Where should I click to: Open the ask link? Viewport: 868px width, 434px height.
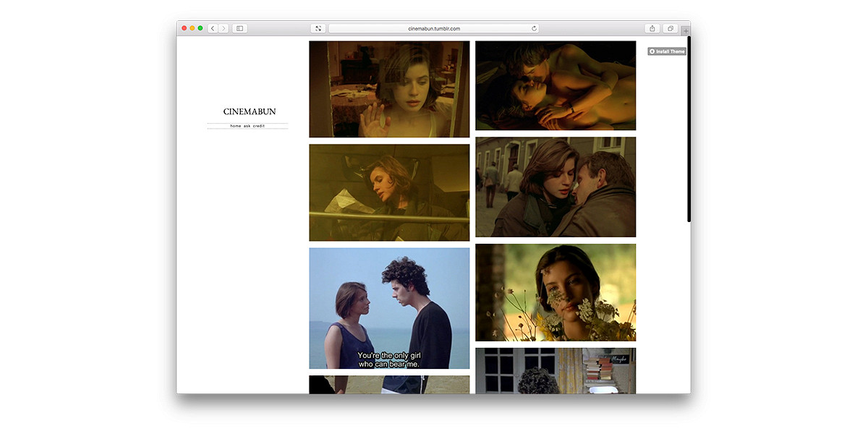(247, 126)
